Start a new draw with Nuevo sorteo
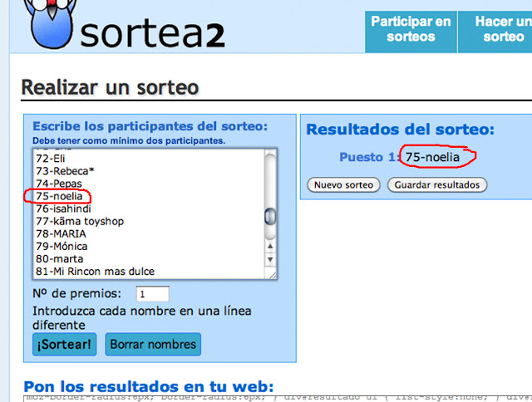This screenshot has height=402, width=532. click(344, 184)
